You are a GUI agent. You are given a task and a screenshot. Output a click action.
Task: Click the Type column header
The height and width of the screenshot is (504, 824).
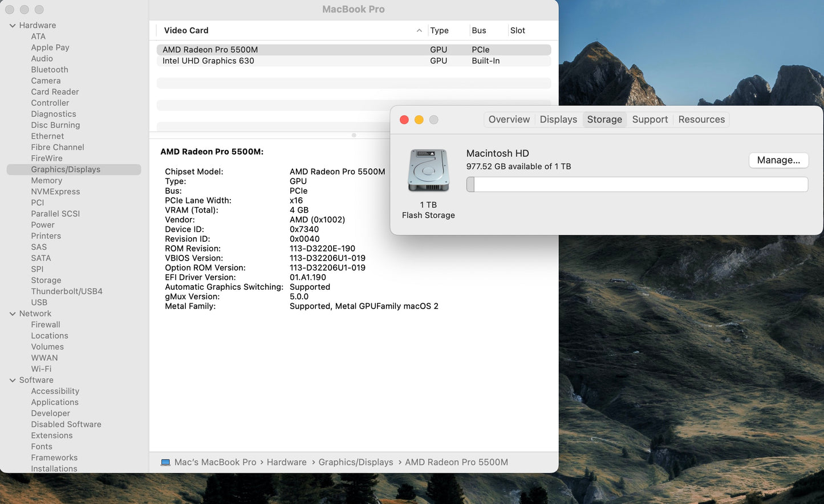click(x=439, y=31)
